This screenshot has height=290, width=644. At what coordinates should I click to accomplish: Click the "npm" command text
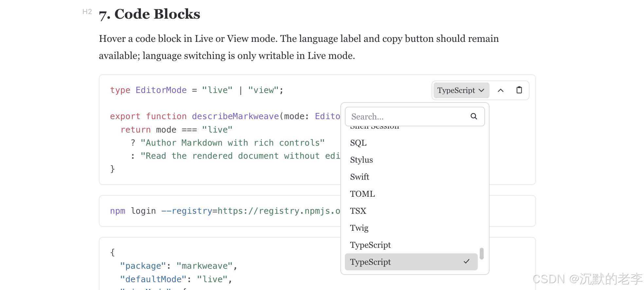(118, 211)
